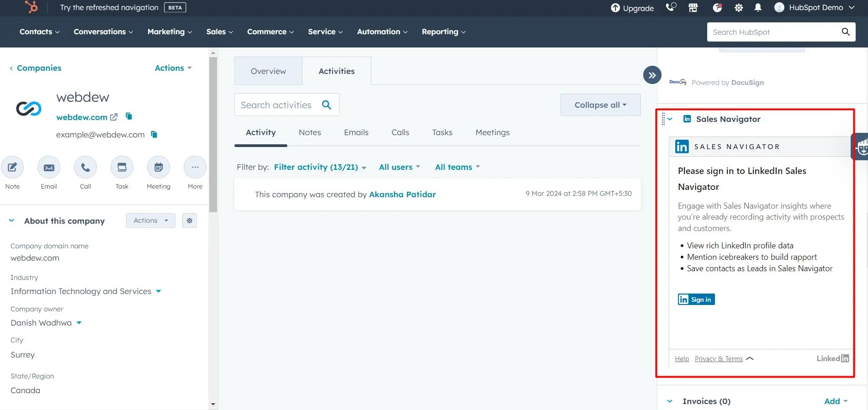The width and height of the screenshot is (868, 410).
Task: Collapse the About this company section
Action: [11, 221]
